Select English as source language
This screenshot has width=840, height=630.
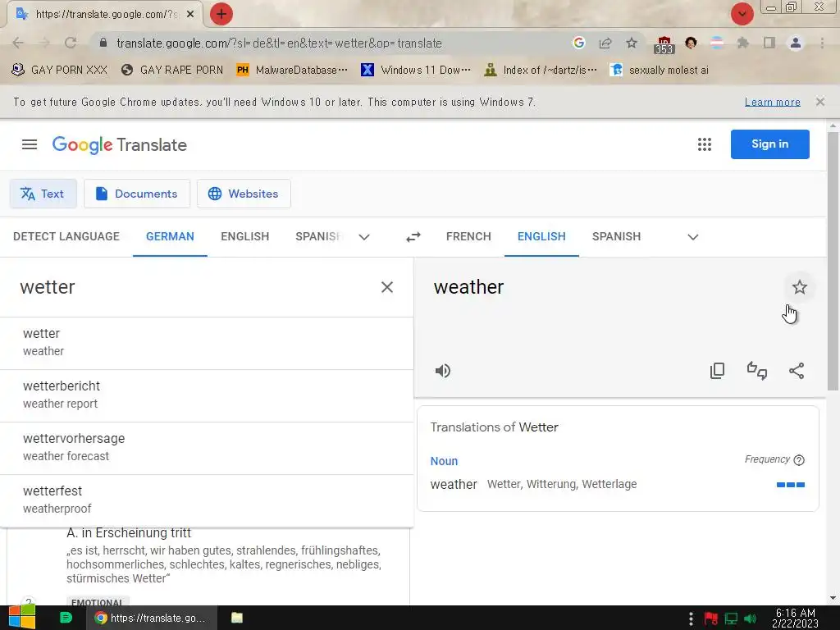244,237
